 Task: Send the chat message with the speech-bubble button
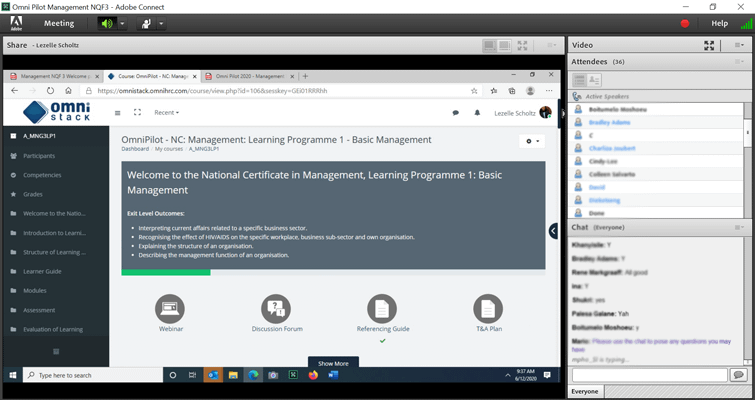pos(739,375)
